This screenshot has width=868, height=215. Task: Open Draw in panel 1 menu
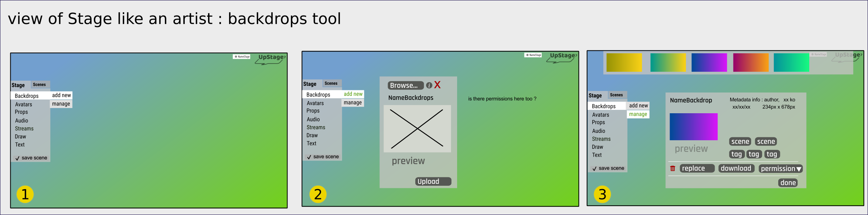click(x=20, y=137)
